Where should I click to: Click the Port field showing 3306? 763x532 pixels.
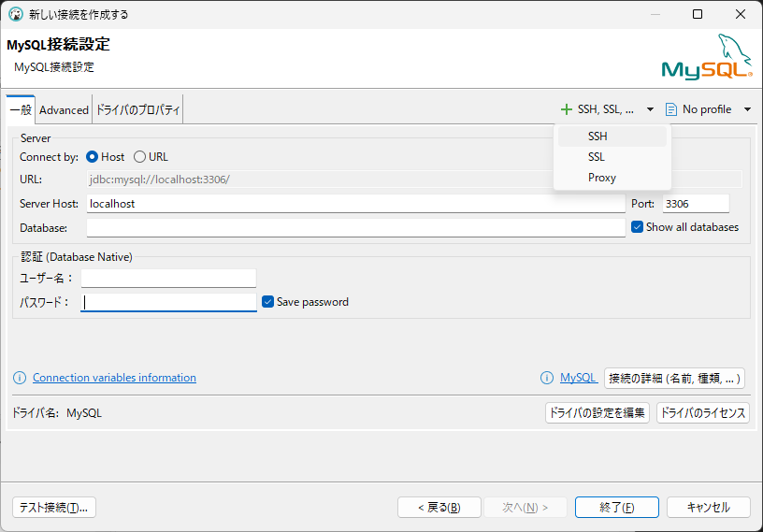[696, 204]
